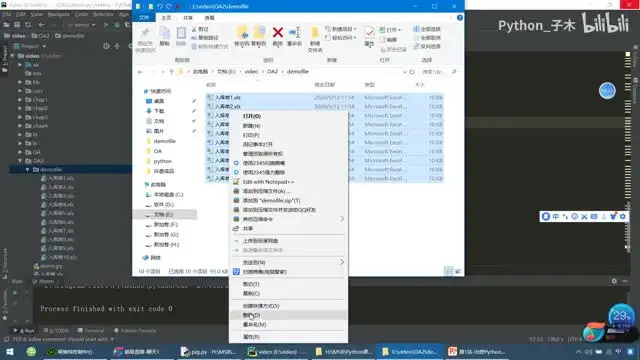Click the Copy icon in Explorer ribbon
The width and height of the screenshot is (640, 360).
click(x=164, y=33)
